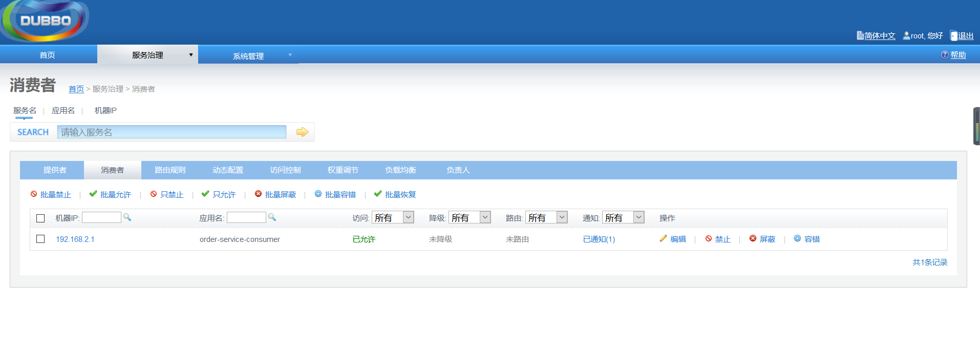The width and height of the screenshot is (980, 346).
Task: Click the 简体中文 language link
Action: click(880, 36)
